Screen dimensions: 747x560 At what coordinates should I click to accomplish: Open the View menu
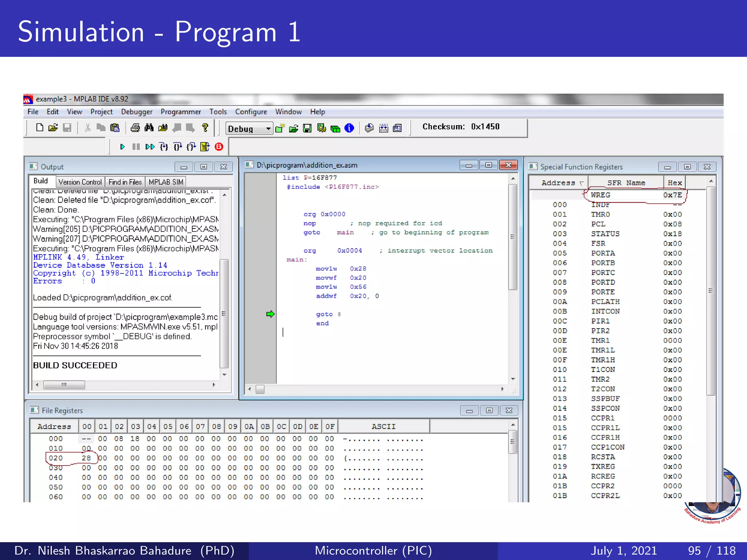click(x=74, y=112)
